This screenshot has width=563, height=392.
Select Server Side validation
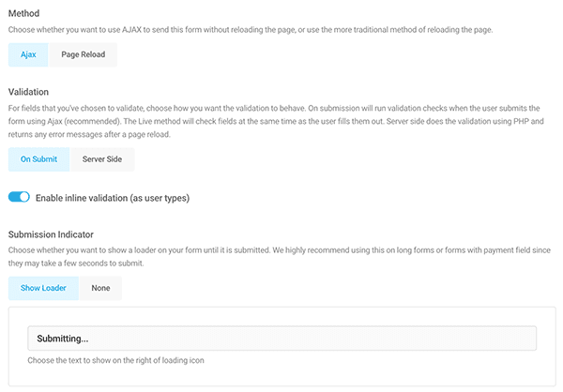(102, 159)
